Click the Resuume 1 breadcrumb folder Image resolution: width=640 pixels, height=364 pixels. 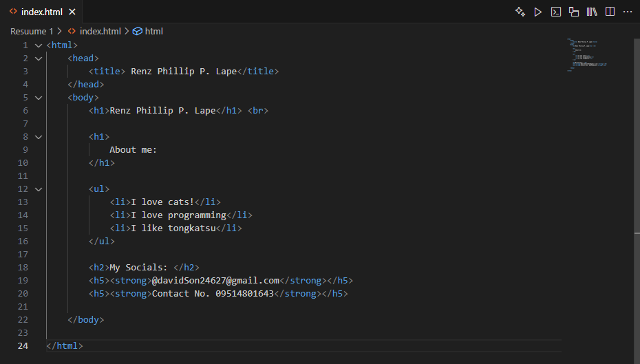[32, 31]
